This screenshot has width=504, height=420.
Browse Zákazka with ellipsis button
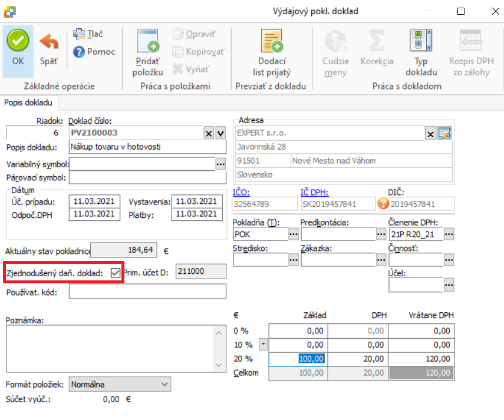pyautogui.click(x=381, y=259)
